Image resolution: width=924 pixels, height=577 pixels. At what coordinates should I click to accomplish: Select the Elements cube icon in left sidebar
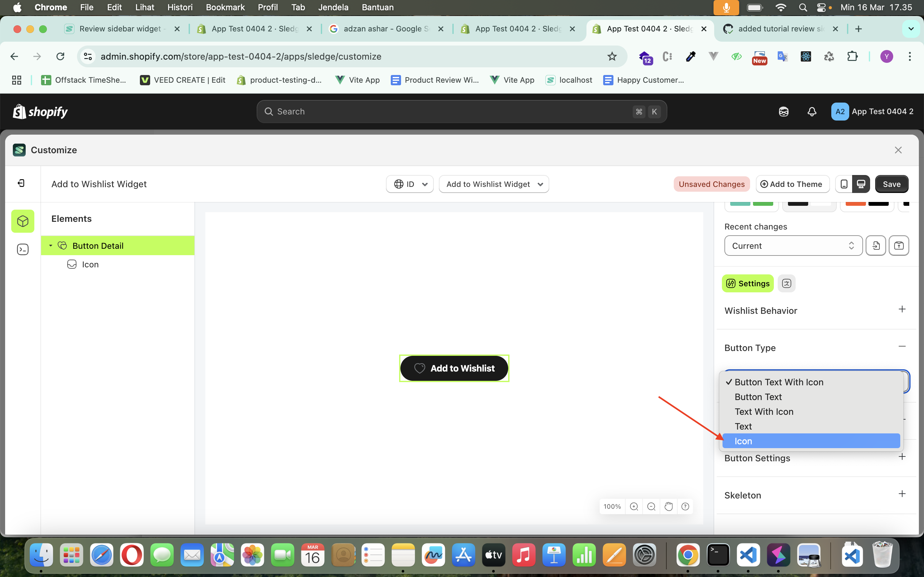click(x=22, y=221)
